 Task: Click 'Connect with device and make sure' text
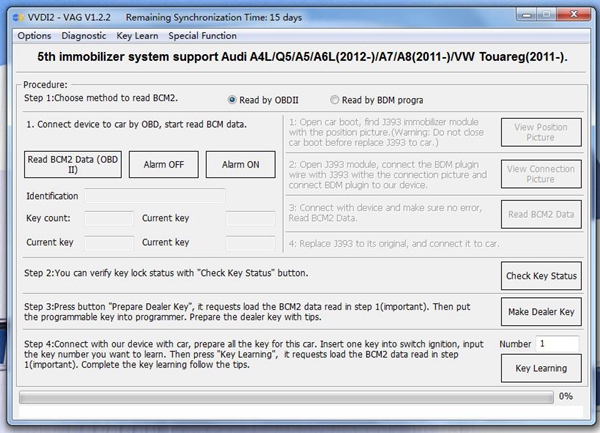385,213
